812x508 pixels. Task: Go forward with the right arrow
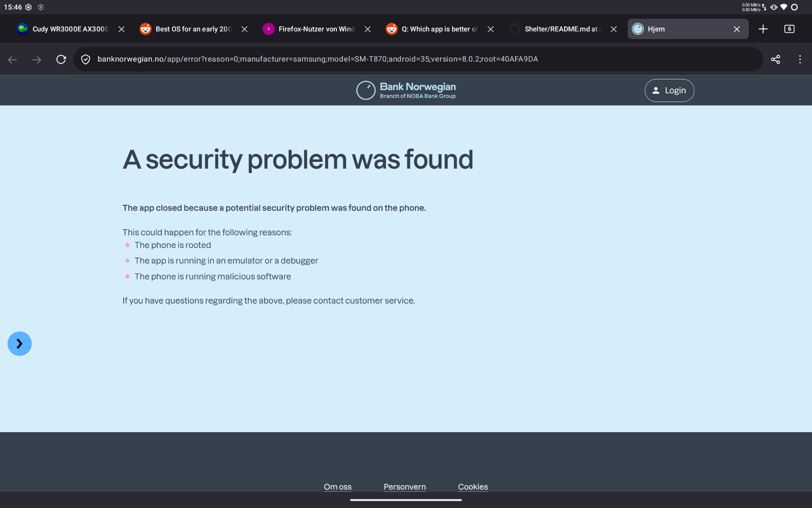tap(36, 60)
